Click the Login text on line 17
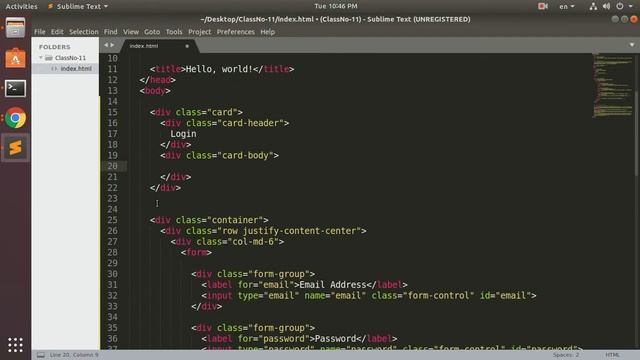Viewport: 640px width, 360px height. 183,134
